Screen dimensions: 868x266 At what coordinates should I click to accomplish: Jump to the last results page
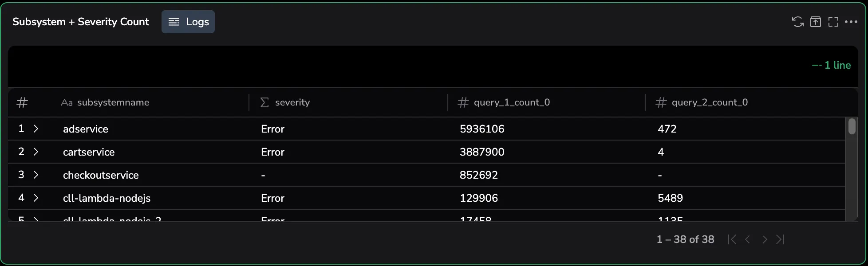pyautogui.click(x=780, y=239)
